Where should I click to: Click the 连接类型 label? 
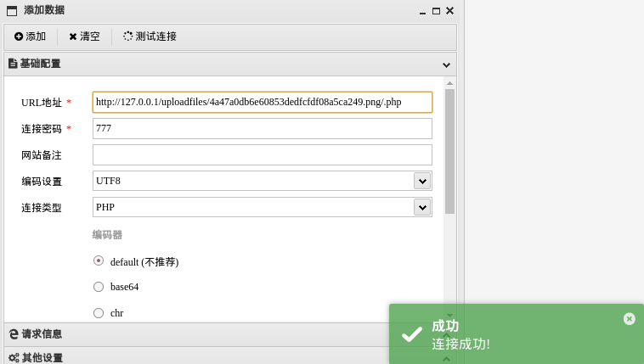[x=42, y=208]
